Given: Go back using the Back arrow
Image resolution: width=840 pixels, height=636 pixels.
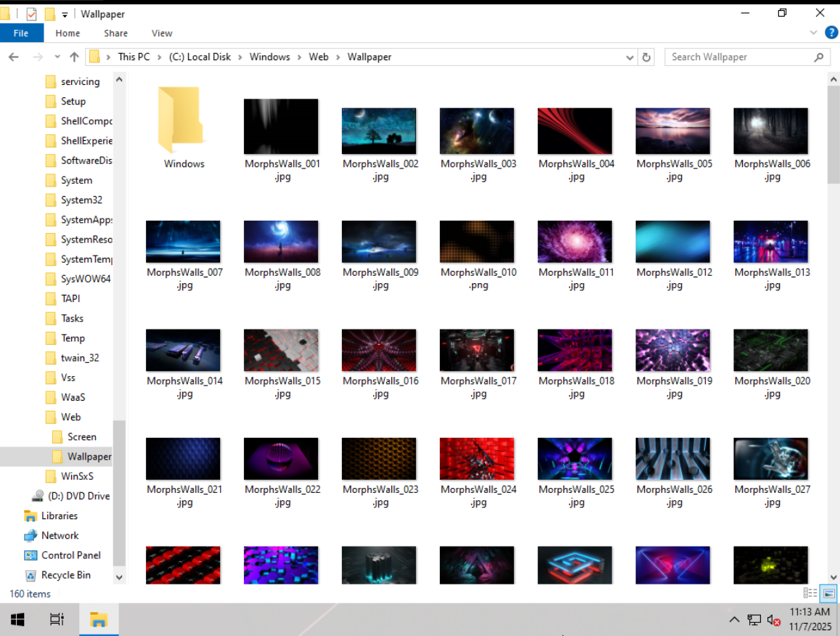Looking at the screenshot, I should coord(13,57).
